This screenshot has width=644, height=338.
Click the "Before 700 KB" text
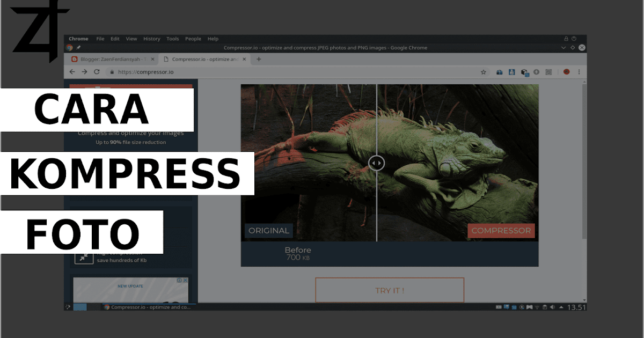point(298,254)
